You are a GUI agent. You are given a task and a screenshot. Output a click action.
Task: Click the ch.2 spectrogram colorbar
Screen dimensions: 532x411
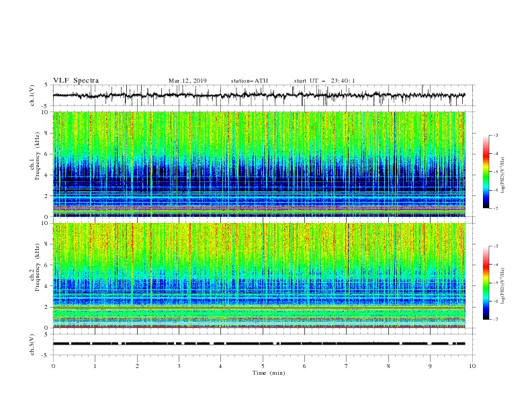(x=486, y=283)
